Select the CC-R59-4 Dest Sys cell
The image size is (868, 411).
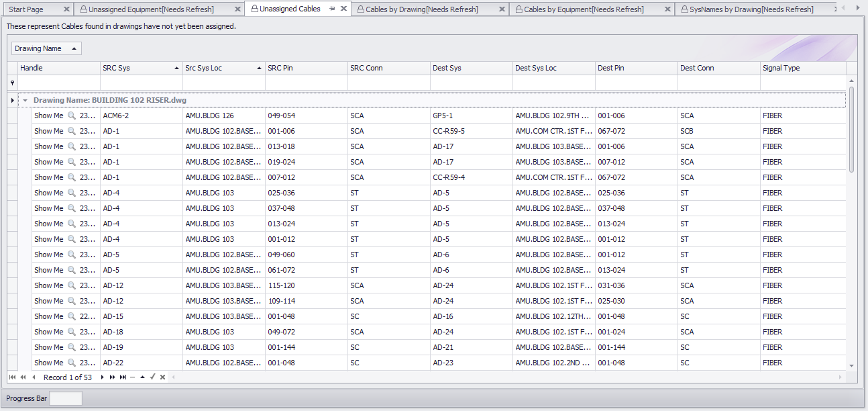472,177
